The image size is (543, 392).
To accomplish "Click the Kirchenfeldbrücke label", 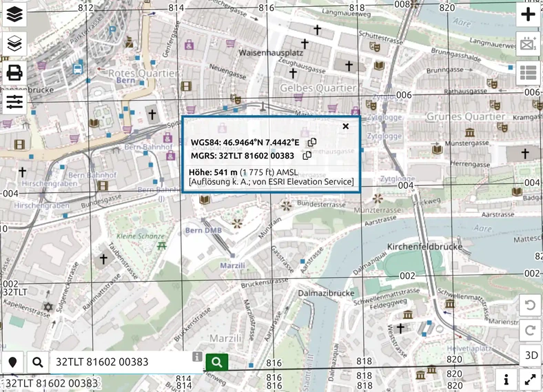I will pyautogui.click(x=424, y=247).
